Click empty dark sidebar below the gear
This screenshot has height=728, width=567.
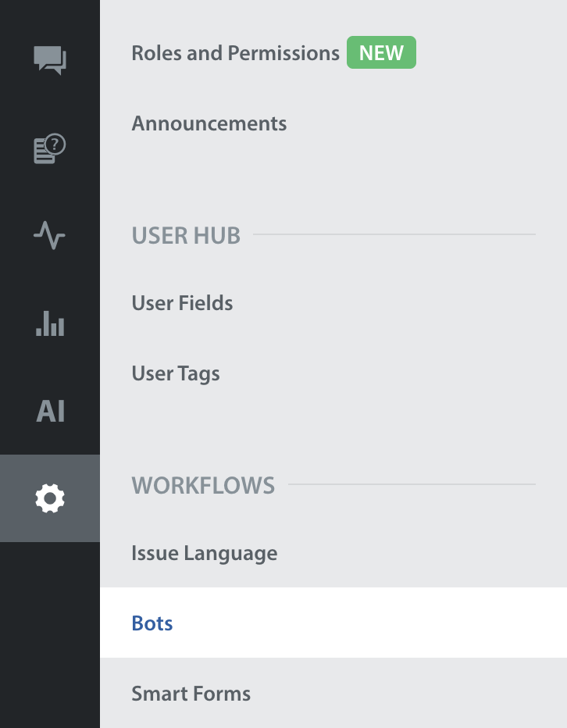tap(50, 633)
